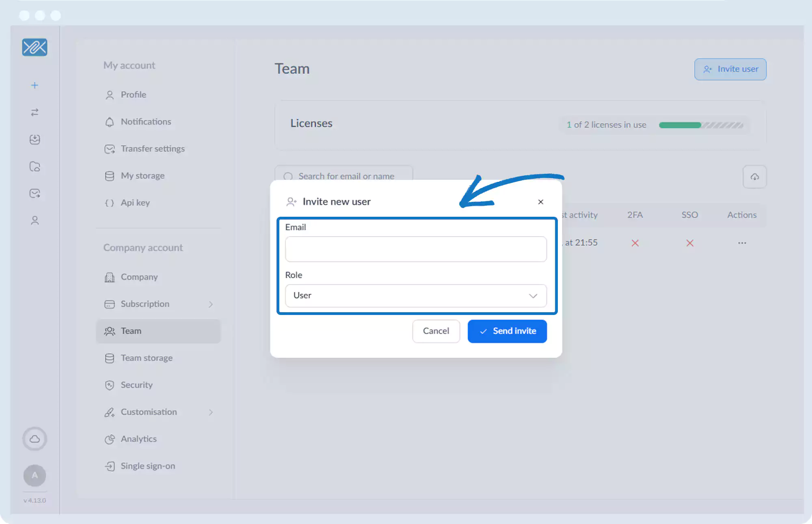Screen dimensions: 812x524
Task: Click the cloud status icon in sidebar
Action: [35, 439]
